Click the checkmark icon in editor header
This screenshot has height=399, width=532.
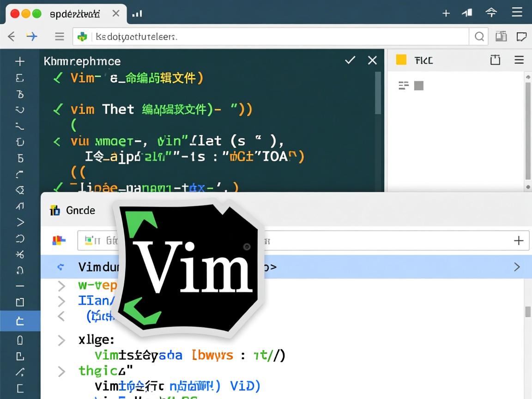click(350, 60)
